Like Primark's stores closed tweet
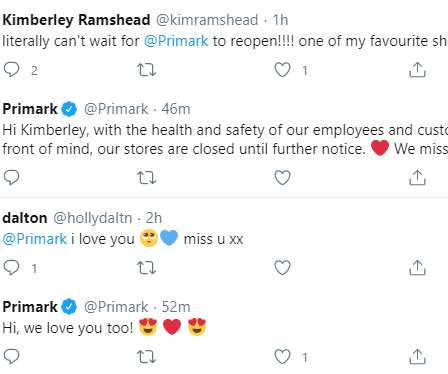Screen dimensions: 448x374 [x=282, y=177]
